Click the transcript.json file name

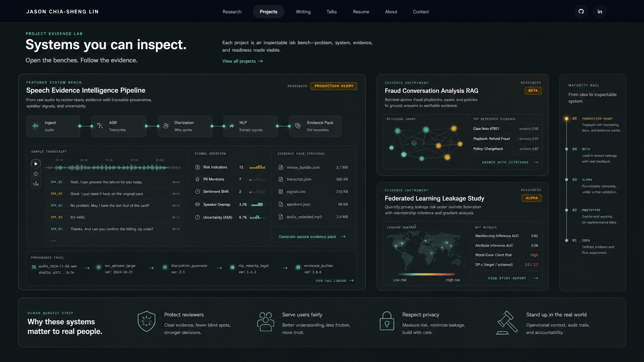299,179
